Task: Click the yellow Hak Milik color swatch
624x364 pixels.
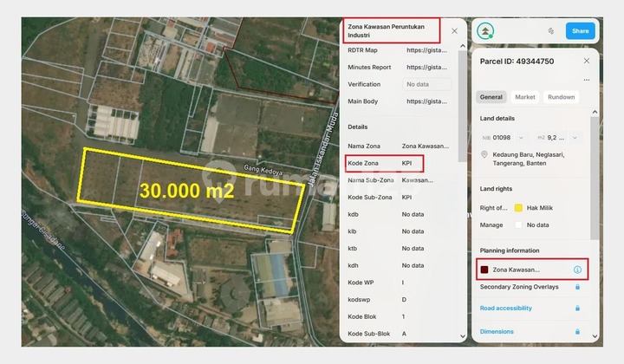Action: pos(518,208)
